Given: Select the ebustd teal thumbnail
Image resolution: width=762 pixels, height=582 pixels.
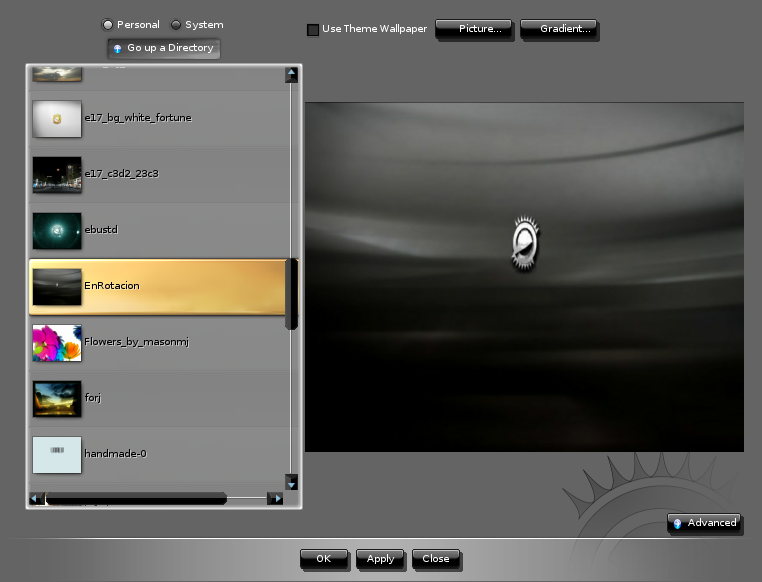Looking at the screenshot, I should pyautogui.click(x=57, y=231).
